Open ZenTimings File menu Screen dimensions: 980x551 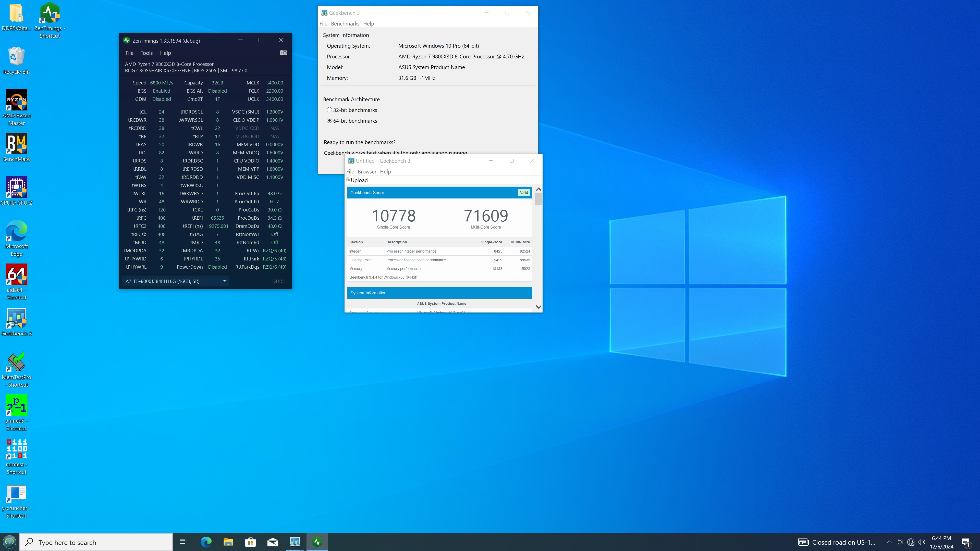(x=129, y=53)
